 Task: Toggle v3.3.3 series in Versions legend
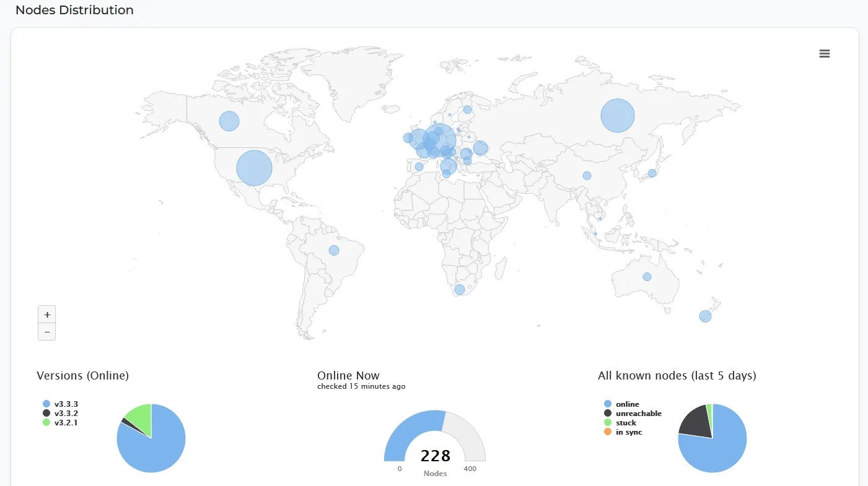[61, 404]
